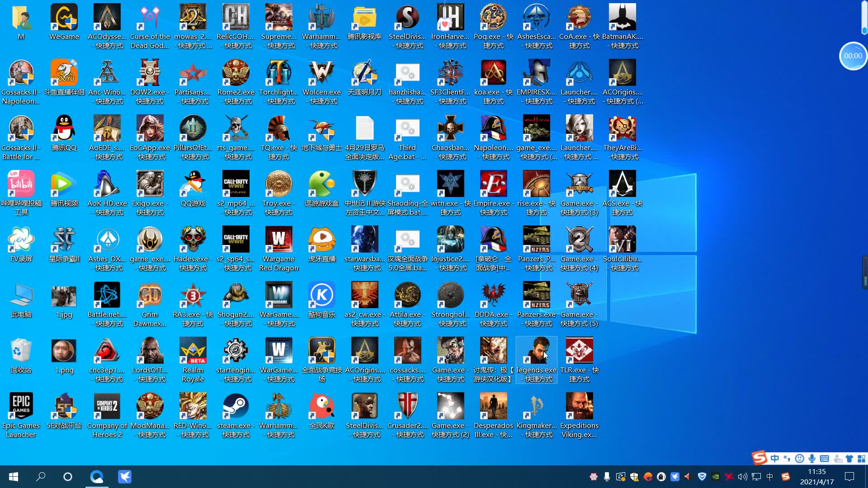This screenshot has width=868, height=488.
Task: Open the 4月29日罗马全面决定版 document
Action: click(364, 137)
